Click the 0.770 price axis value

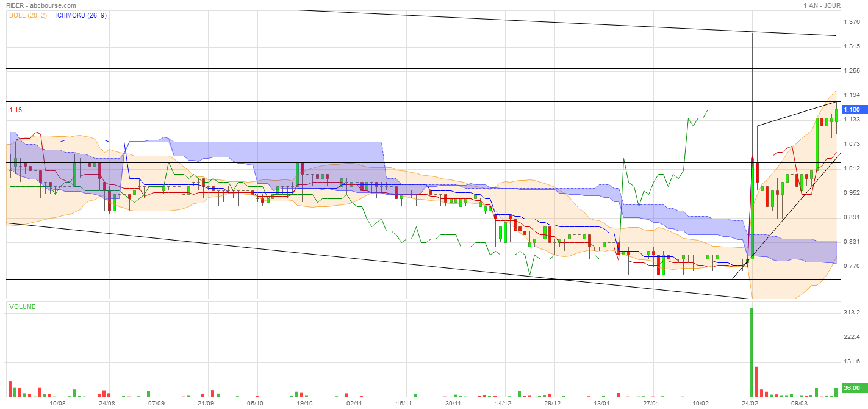click(x=851, y=266)
